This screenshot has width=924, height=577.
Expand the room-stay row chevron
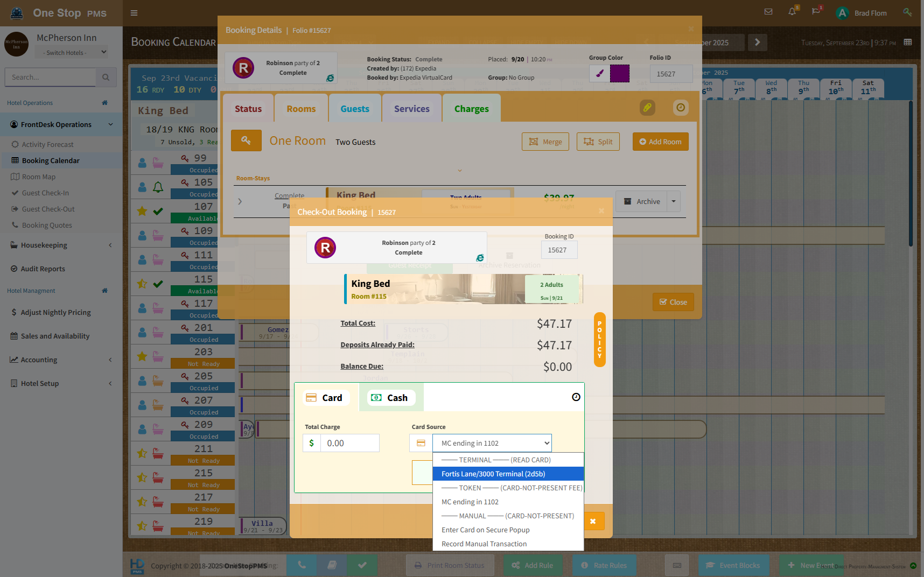pos(240,201)
